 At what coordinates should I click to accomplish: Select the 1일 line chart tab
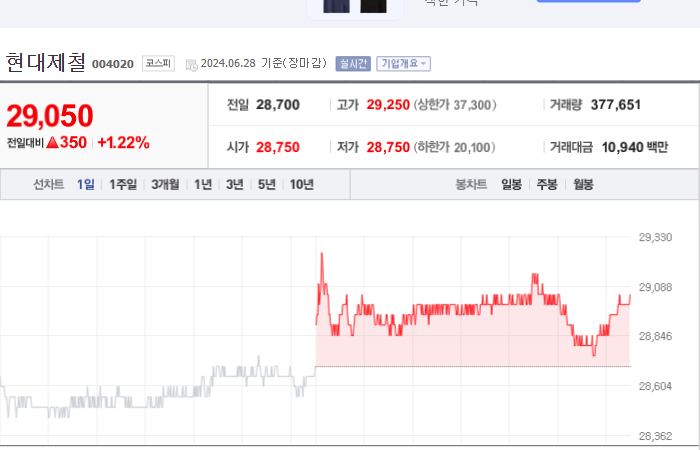(86, 184)
